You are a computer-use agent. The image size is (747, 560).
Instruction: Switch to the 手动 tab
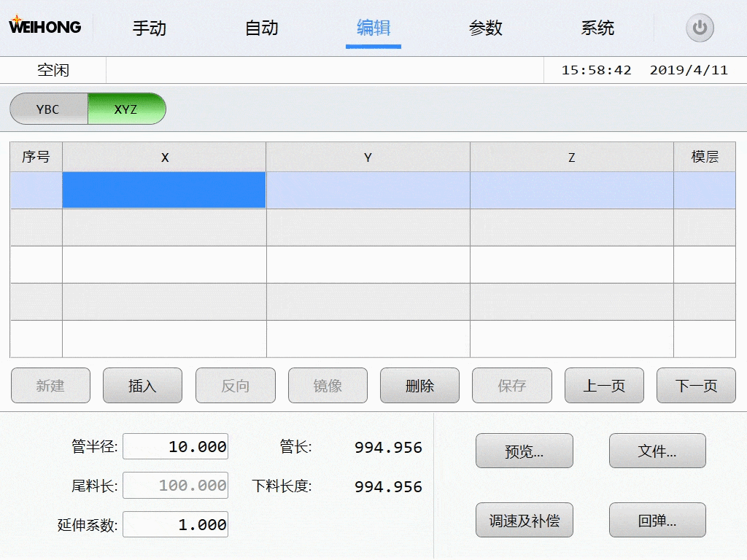[x=149, y=28]
